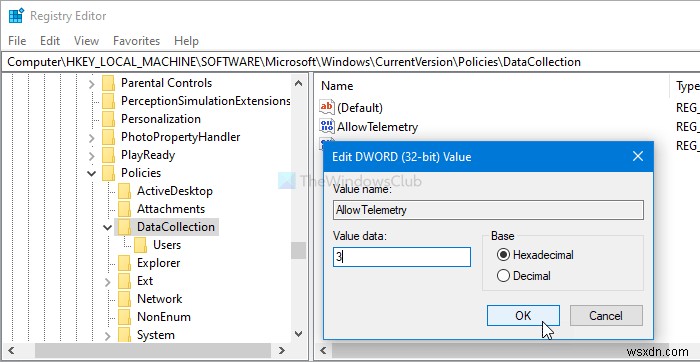
Task: Expand the Ext key
Action: tap(108, 282)
